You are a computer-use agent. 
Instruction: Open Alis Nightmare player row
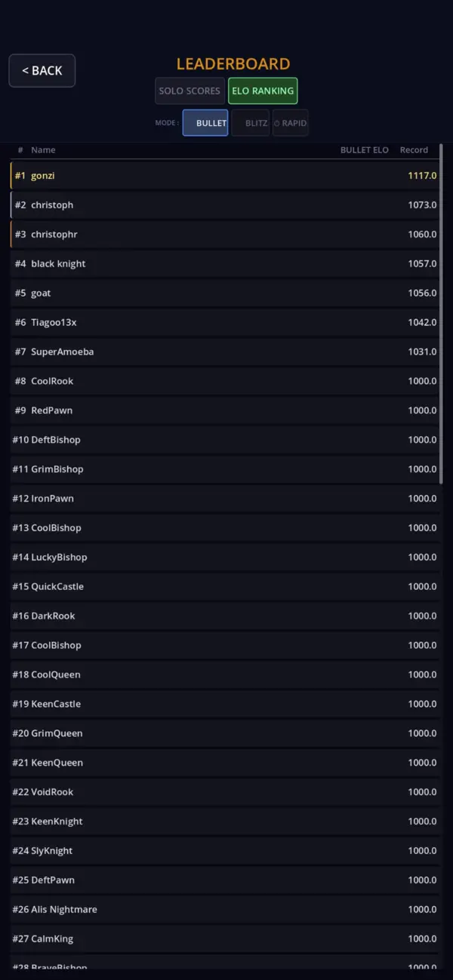pos(225,909)
